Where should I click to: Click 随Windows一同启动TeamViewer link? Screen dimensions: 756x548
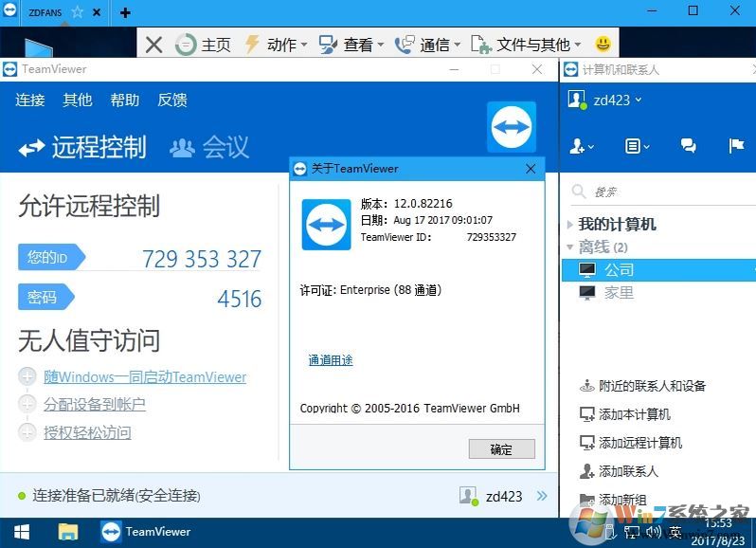coord(145,376)
